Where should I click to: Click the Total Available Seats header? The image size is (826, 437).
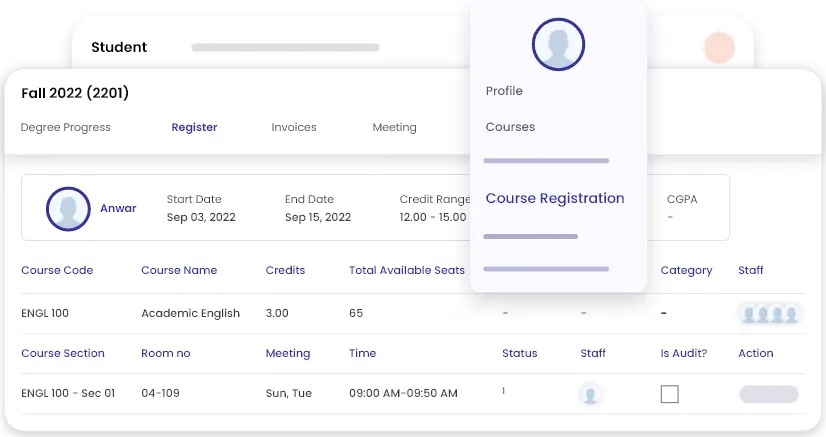click(407, 270)
